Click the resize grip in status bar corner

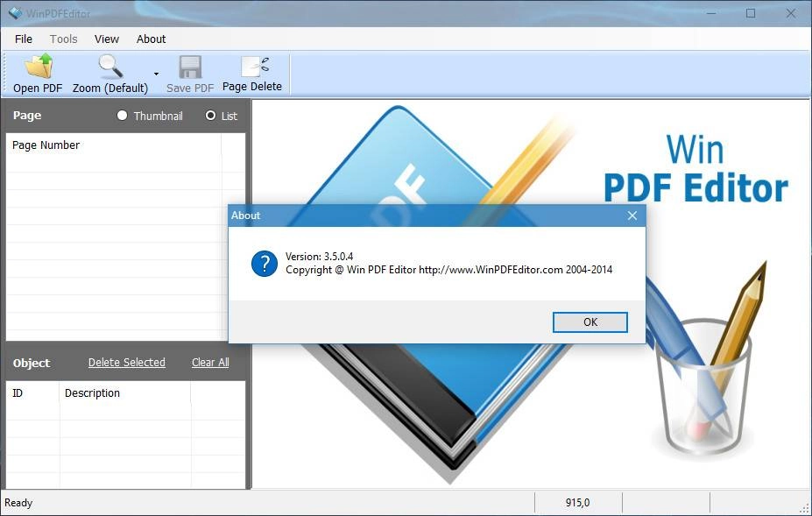[804, 508]
